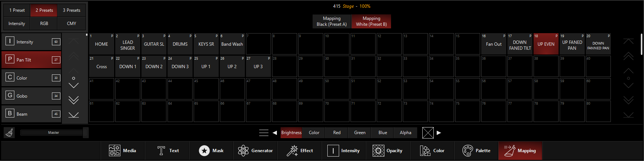The height and width of the screenshot is (161, 644).
Task: Jump to bottom of the left category list
Action: (74, 115)
